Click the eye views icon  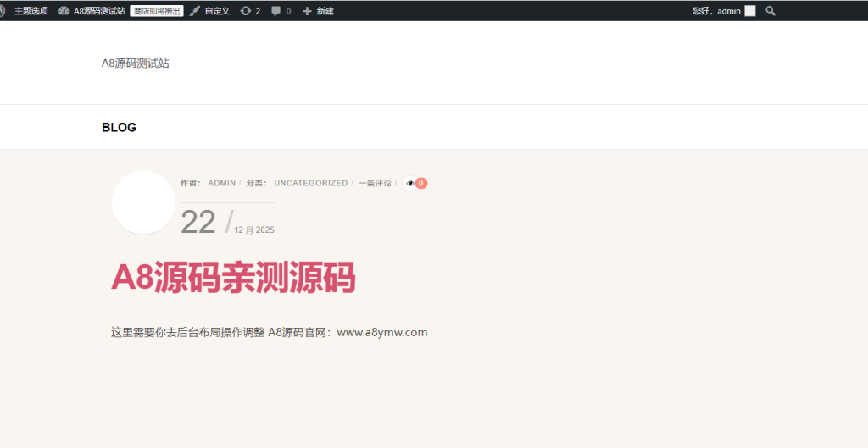(409, 183)
